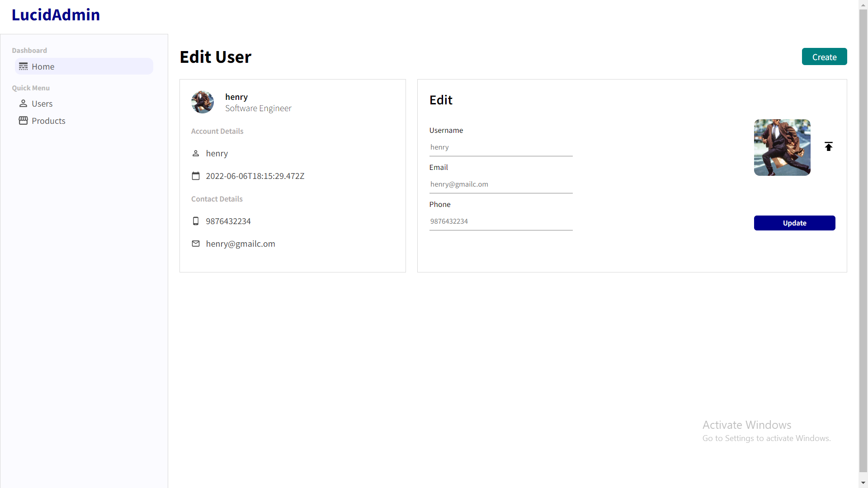The width and height of the screenshot is (868, 488).
Task: Click the mail icon beside henry@gmailc.om
Action: pyautogui.click(x=195, y=244)
